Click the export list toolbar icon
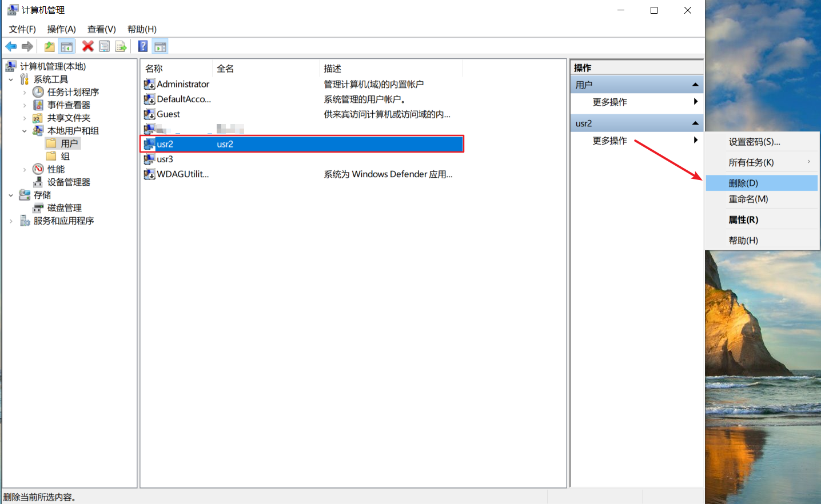Viewport: 821px width, 504px height. click(x=121, y=47)
